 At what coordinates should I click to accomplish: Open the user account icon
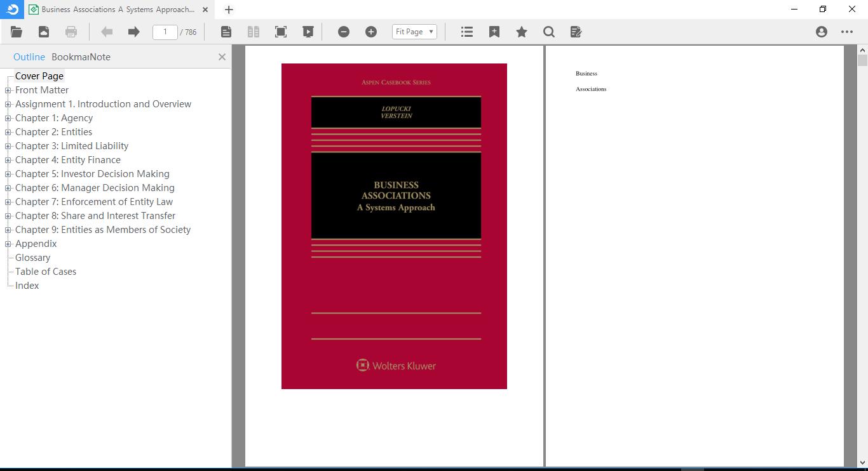point(822,32)
